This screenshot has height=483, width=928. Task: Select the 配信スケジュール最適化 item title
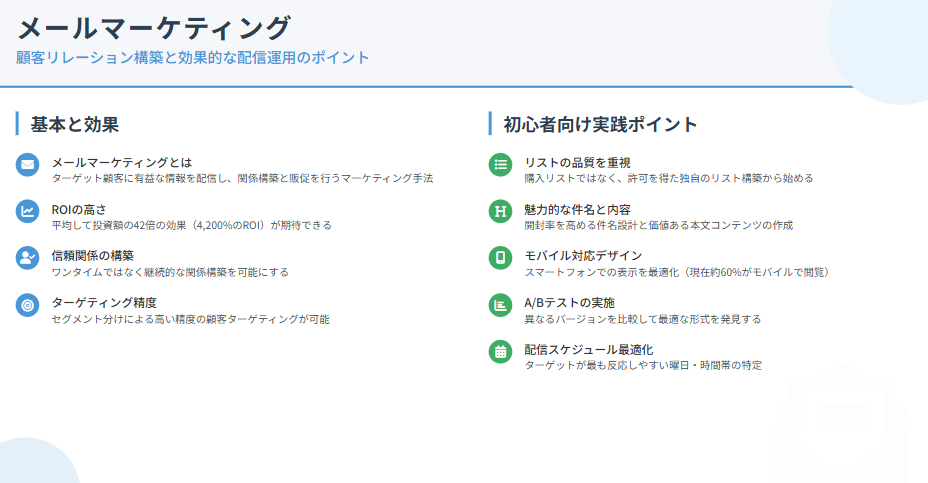[589, 350]
